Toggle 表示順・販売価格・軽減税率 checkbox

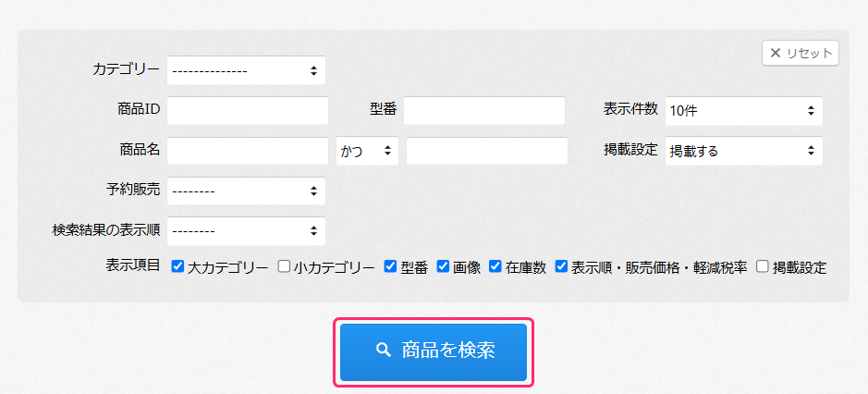click(x=562, y=266)
